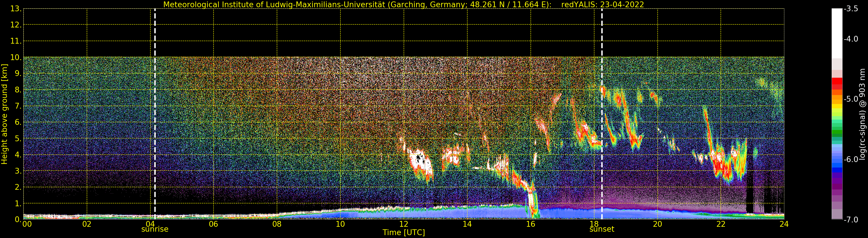Click the '18' time tick label
The height and width of the screenshot is (238, 868).
(594, 224)
